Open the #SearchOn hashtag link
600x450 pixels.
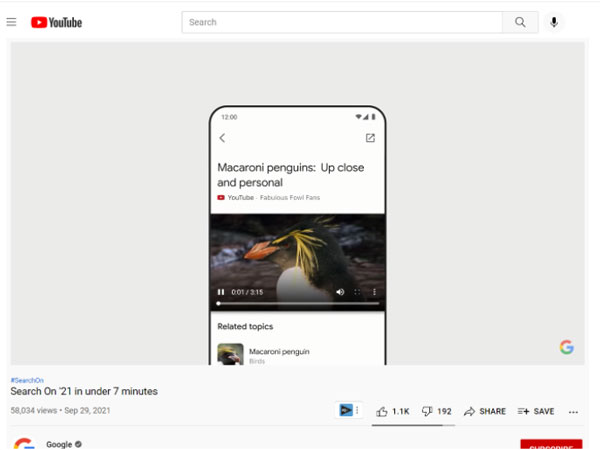(x=27, y=380)
